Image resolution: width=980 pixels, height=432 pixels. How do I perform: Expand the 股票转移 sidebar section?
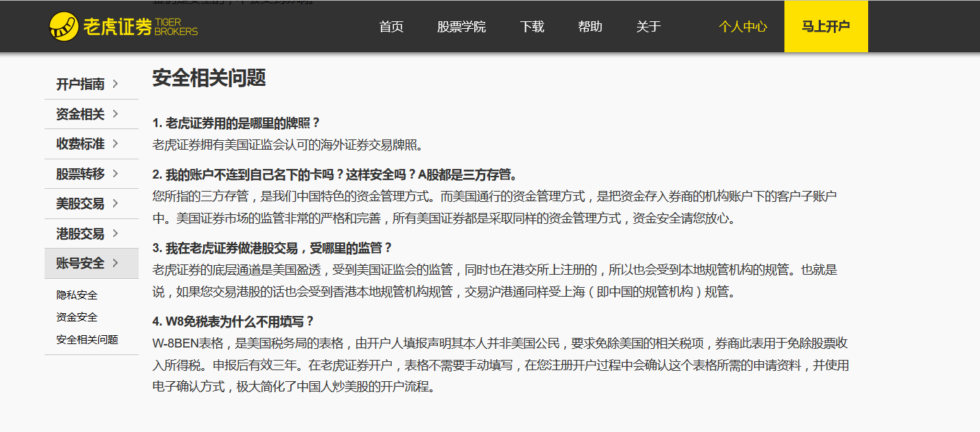(x=79, y=174)
